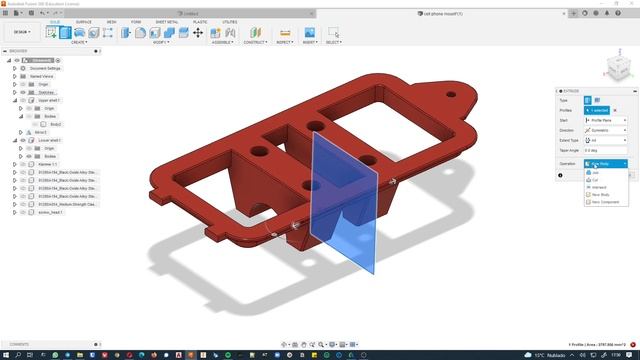Click the New Component icon
Viewport: 640px width, 360px height.
tap(216, 32)
